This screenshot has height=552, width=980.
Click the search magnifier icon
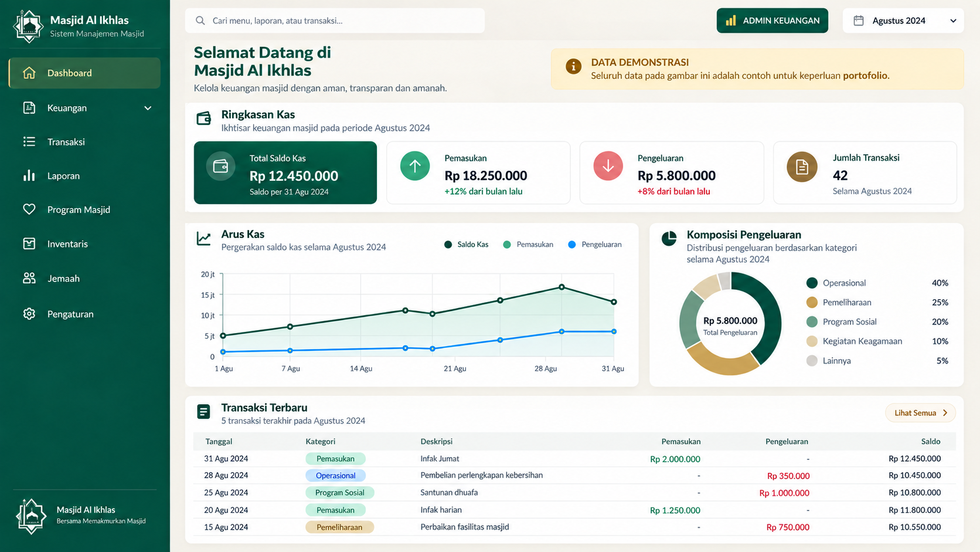click(x=200, y=21)
